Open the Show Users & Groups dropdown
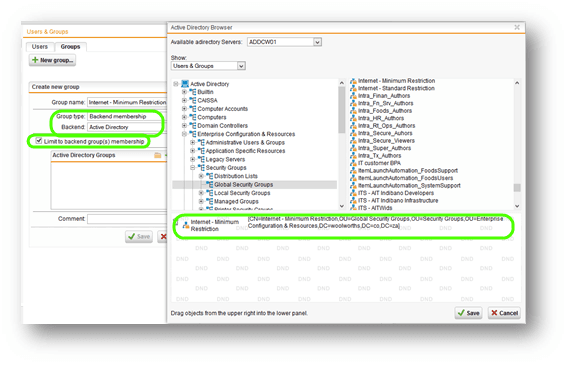This screenshot has height=366, width=568. tap(208, 66)
